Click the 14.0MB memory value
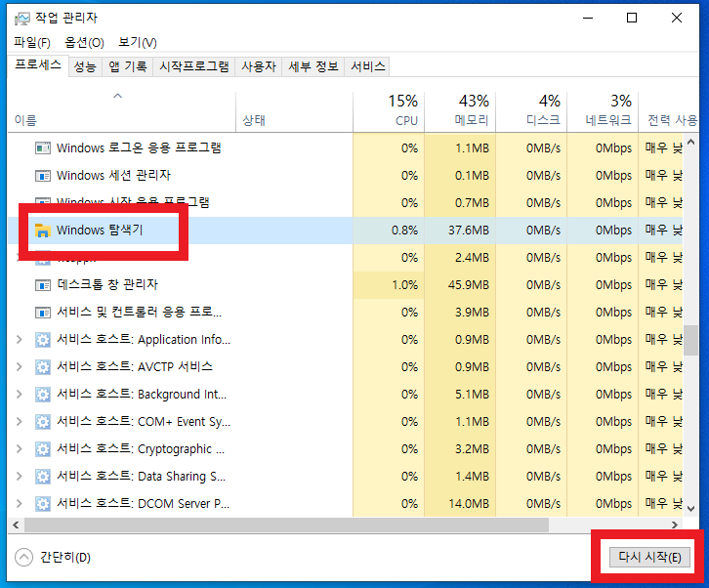This screenshot has height=588, width=709. pos(469,503)
